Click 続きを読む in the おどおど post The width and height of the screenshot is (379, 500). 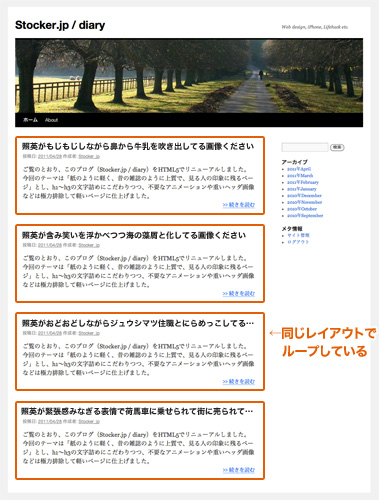(x=239, y=381)
